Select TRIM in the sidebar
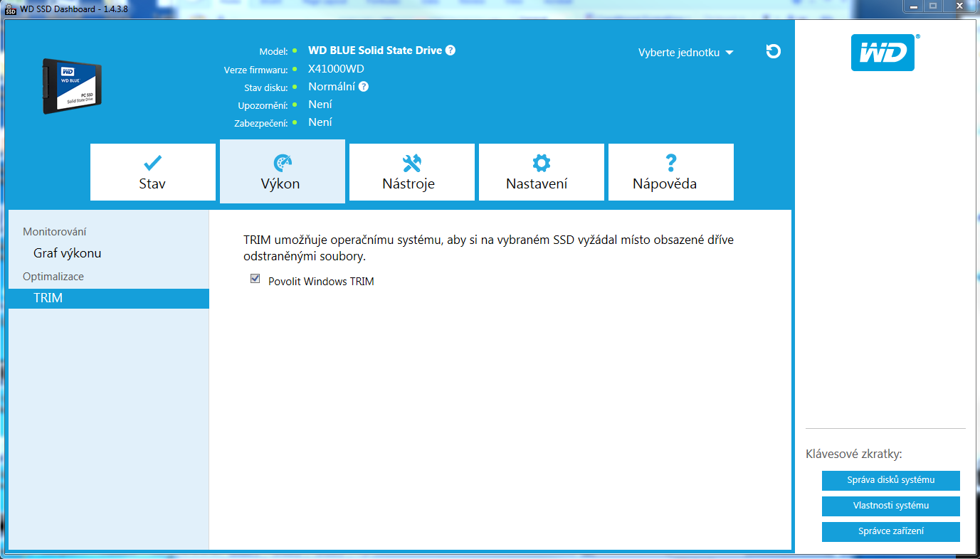Image resolution: width=980 pixels, height=559 pixels. [x=109, y=298]
